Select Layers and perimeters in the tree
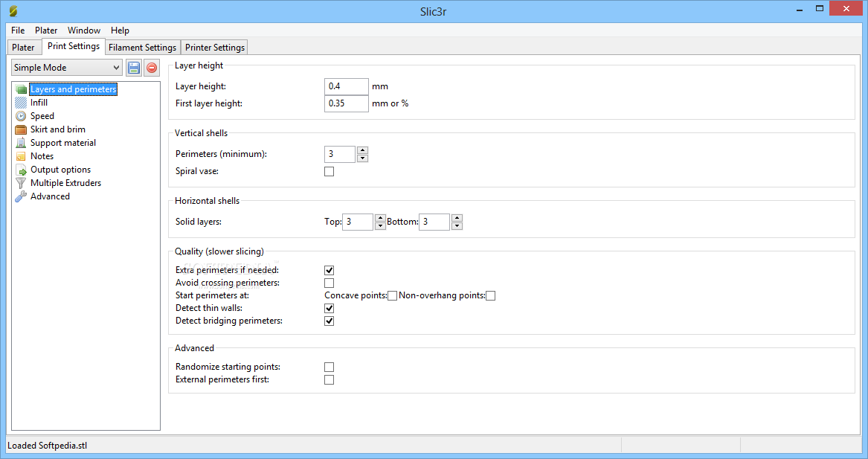The image size is (868, 459). coord(73,89)
